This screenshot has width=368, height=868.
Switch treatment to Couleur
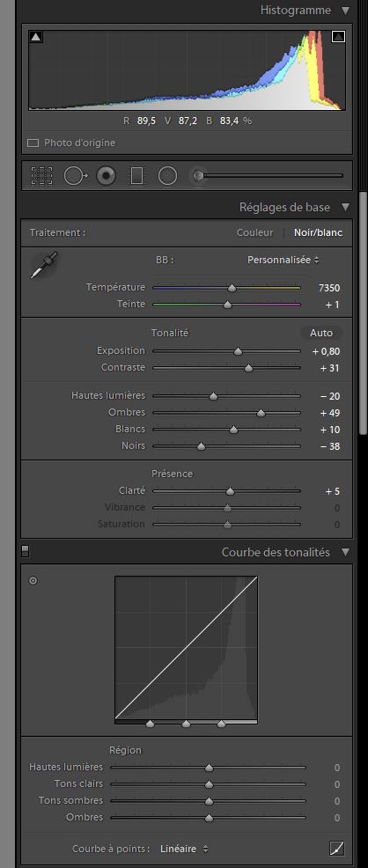tap(255, 233)
